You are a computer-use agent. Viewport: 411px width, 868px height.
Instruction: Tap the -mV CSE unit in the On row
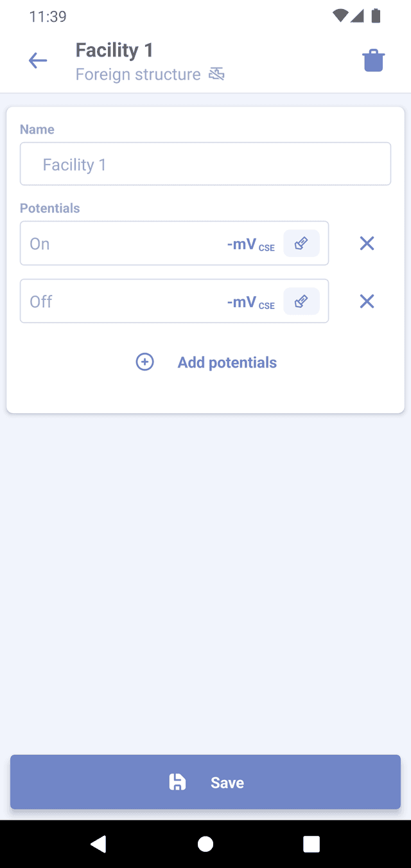click(x=250, y=244)
